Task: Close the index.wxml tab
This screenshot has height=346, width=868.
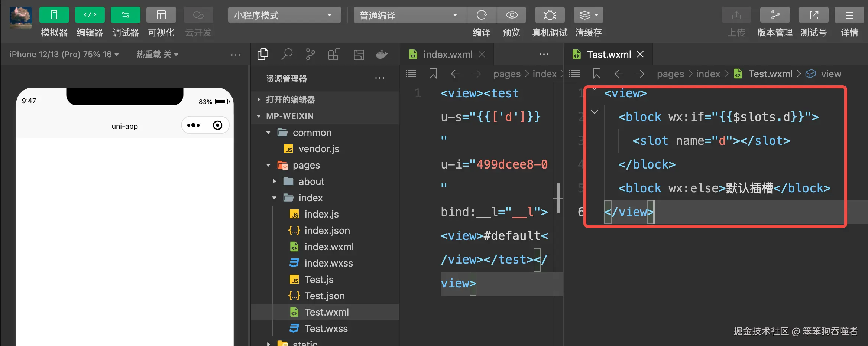Action: pos(482,55)
